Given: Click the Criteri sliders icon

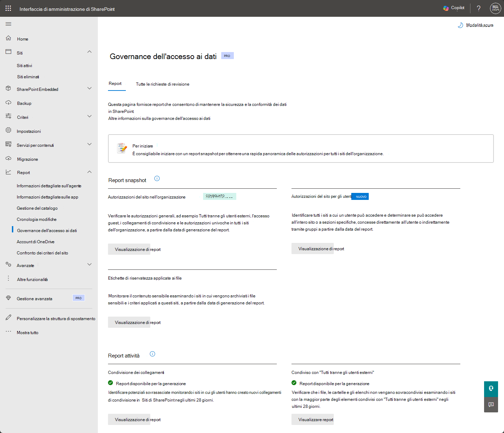Looking at the screenshot, I should tap(8, 116).
